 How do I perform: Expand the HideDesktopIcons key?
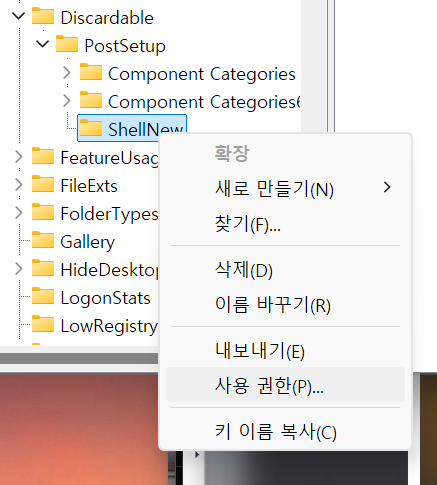pyautogui.click(x=19, y=269)
